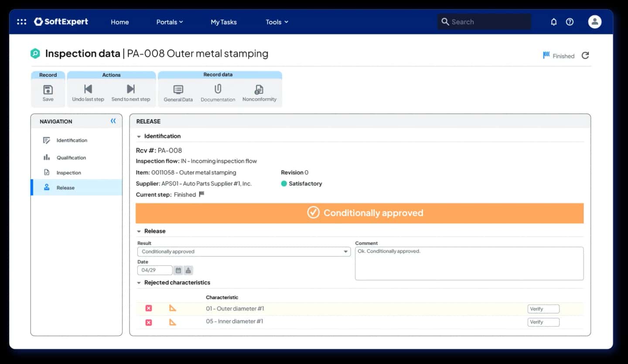Open the Result dropdown list
628x364 pixels.
(x=244, y=252)
